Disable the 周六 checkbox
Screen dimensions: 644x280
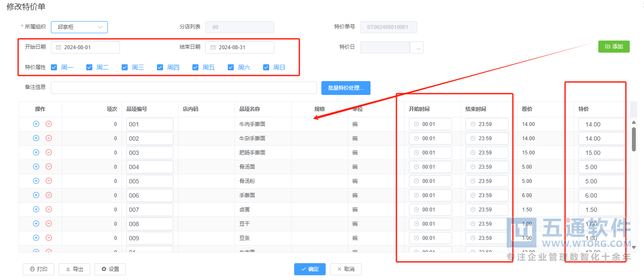click(231, 67)
